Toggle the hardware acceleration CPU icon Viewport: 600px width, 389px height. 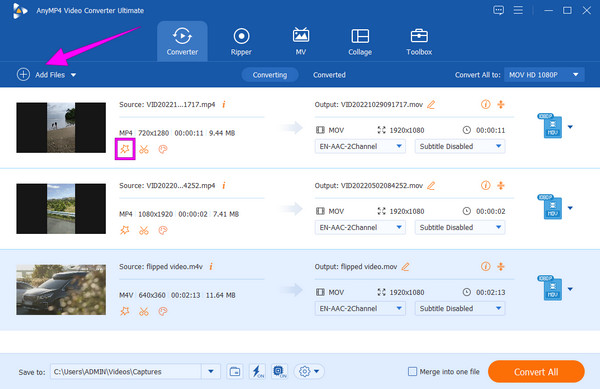click(279, 371)
